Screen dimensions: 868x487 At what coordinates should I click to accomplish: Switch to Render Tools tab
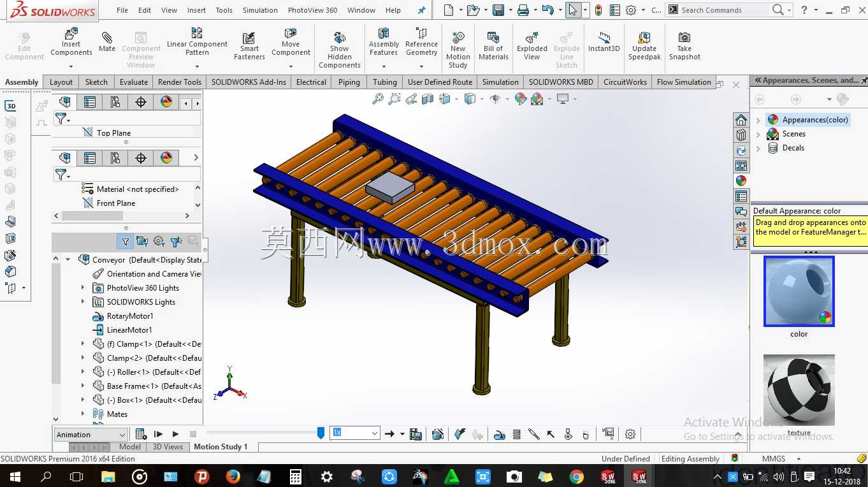point(180,82)
